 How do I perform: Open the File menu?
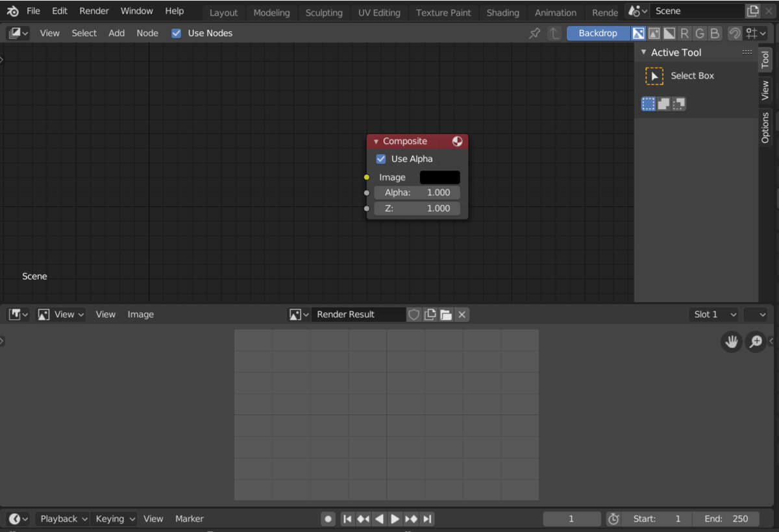[x=33, y=11]
